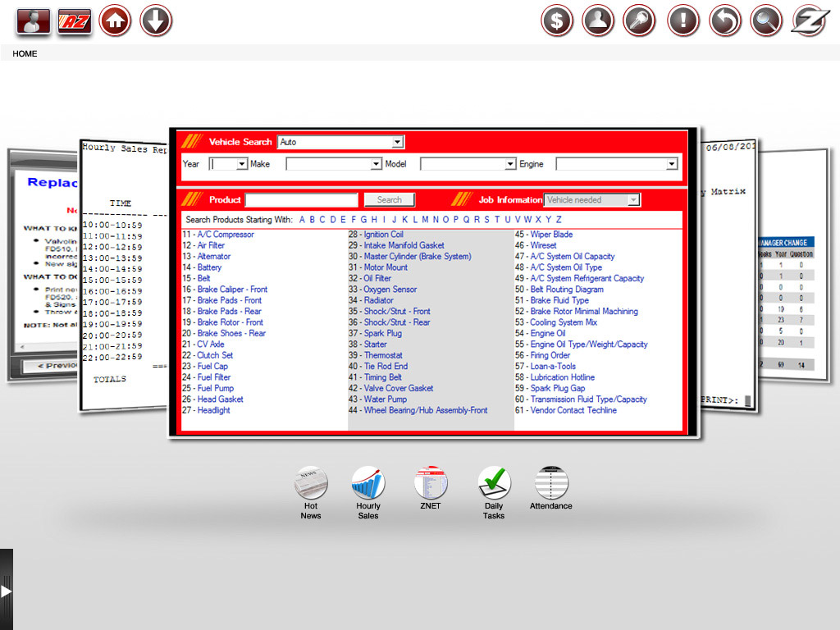Expand the left side panel arrow
This screenshot has width=840, height=630.
pyautogui.click(x=6, y=591)
